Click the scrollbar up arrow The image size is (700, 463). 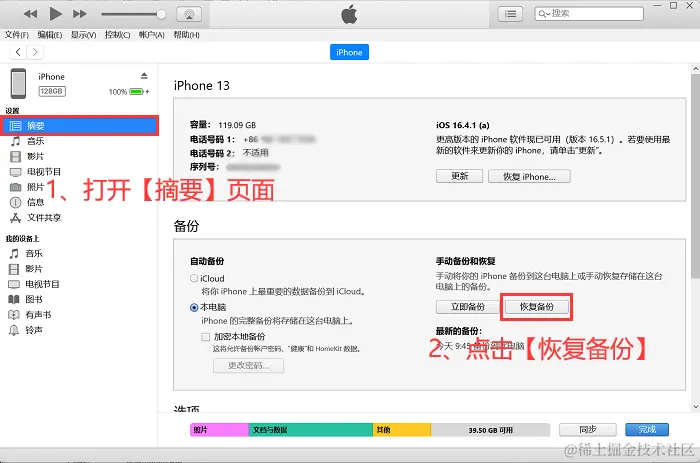(x=695, y=69)
